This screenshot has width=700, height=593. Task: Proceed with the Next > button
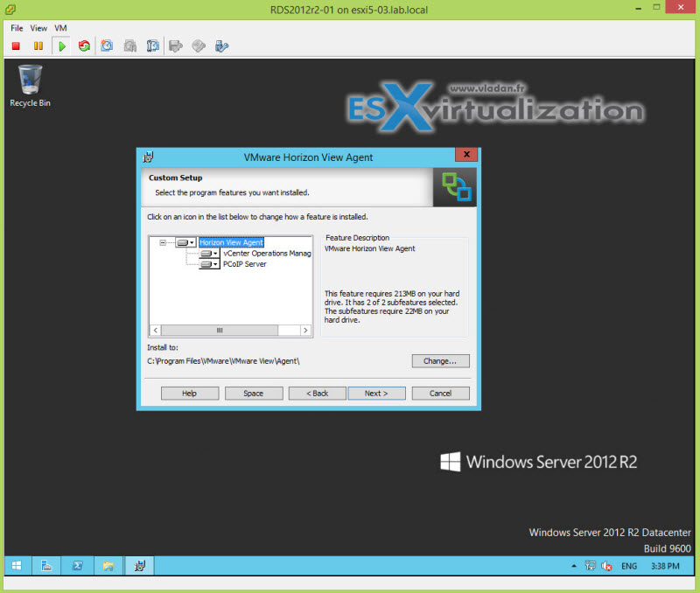(376, 393)
